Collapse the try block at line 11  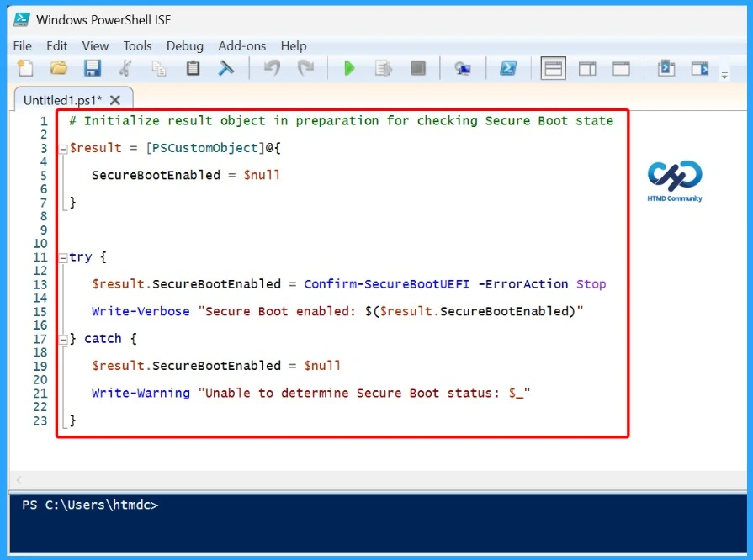pyautogui.click(x=62, y=256)
